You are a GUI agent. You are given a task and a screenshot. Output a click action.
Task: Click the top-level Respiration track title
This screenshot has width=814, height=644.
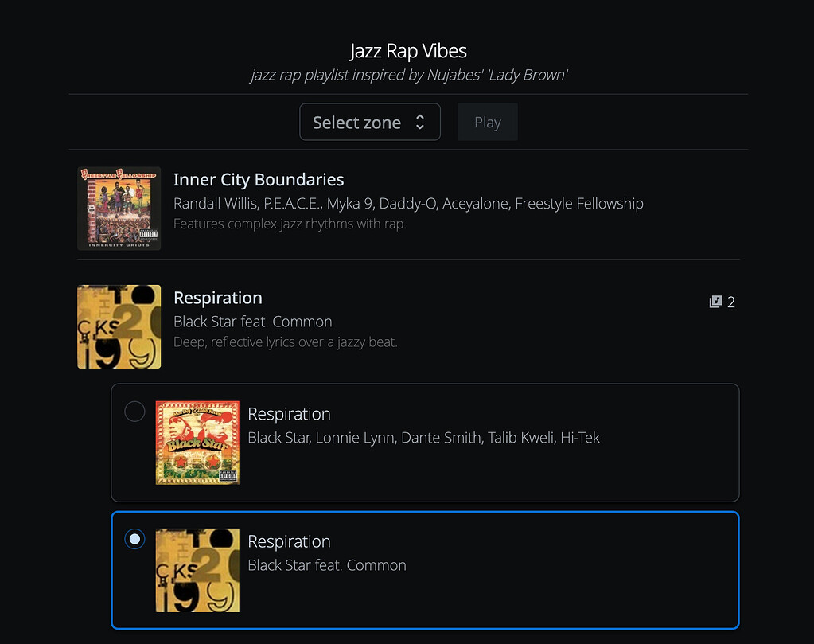[217, 298]
